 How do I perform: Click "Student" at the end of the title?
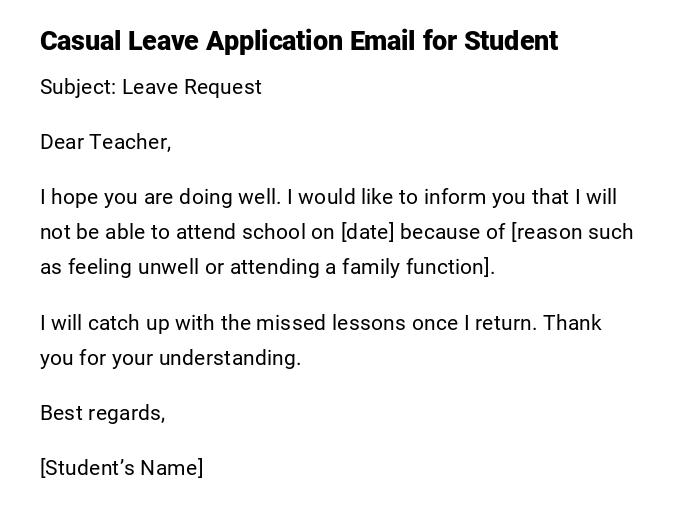(x=510, y=41)
